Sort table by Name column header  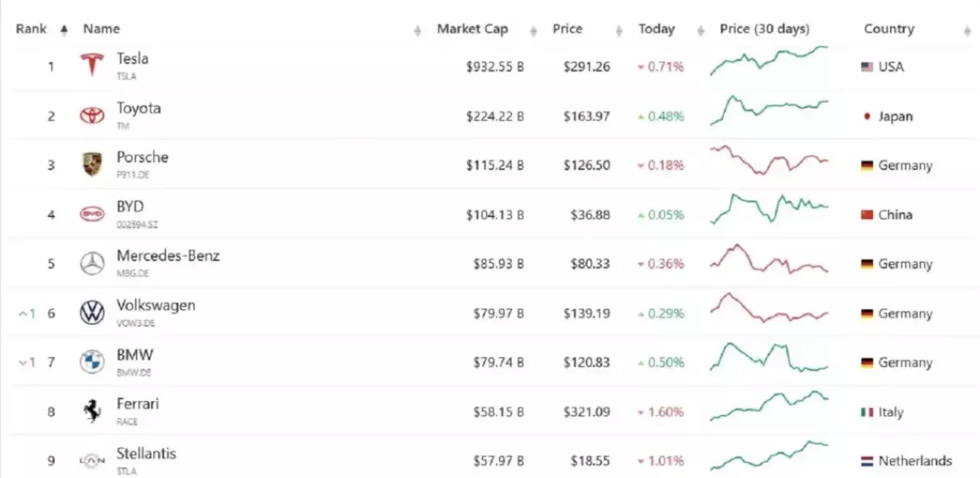click(x=101, y=29)
